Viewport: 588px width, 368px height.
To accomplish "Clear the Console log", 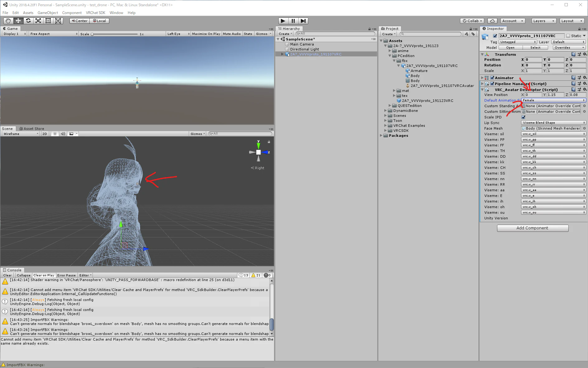I will point(7,275).
